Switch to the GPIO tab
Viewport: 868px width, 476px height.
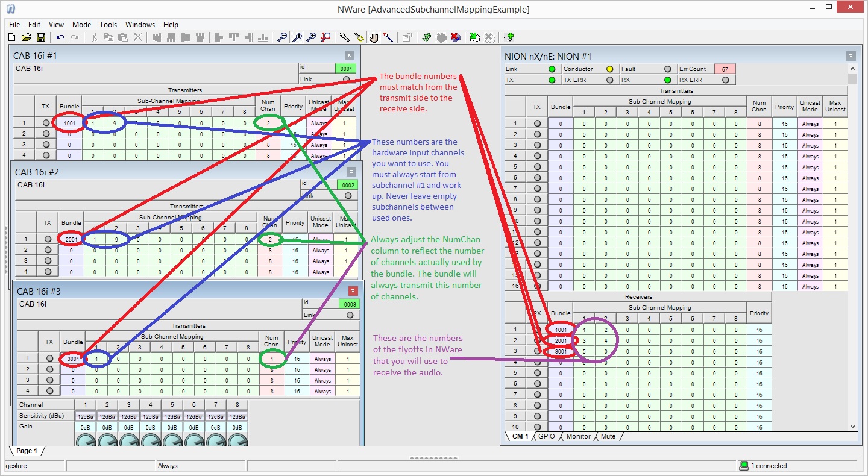click(x=546, y=436)
